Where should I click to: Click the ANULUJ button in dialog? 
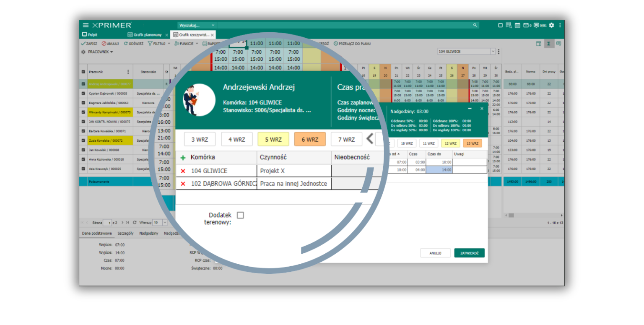[435, 253]
